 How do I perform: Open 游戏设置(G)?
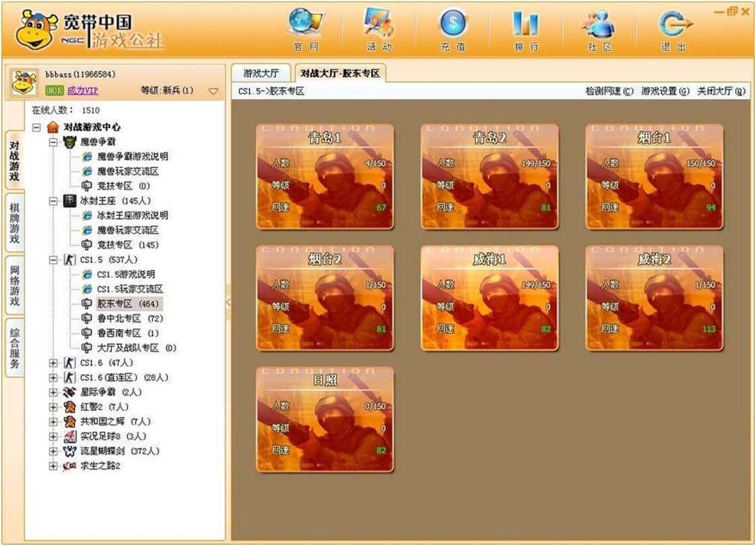tap(666, 91)
